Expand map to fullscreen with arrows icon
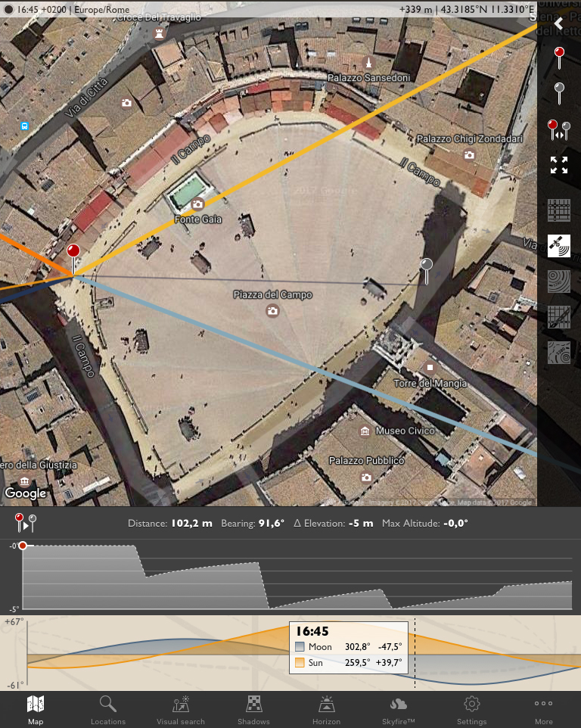 [x=559, y=165]
